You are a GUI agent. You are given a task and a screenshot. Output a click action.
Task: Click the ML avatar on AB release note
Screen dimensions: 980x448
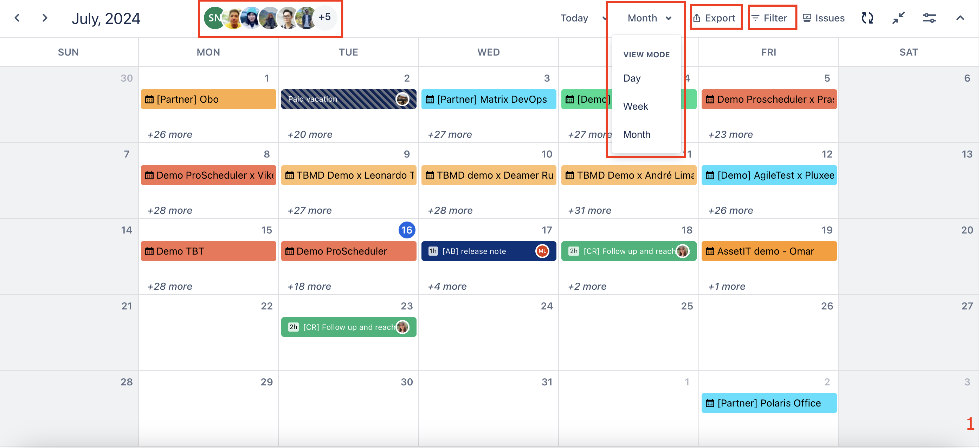[x=542, y=251]
